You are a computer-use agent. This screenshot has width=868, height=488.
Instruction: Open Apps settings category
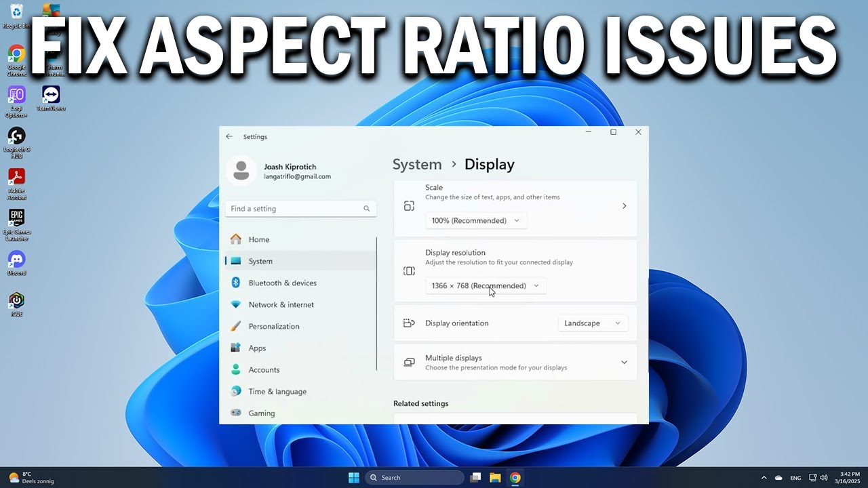tap(300, 348)
